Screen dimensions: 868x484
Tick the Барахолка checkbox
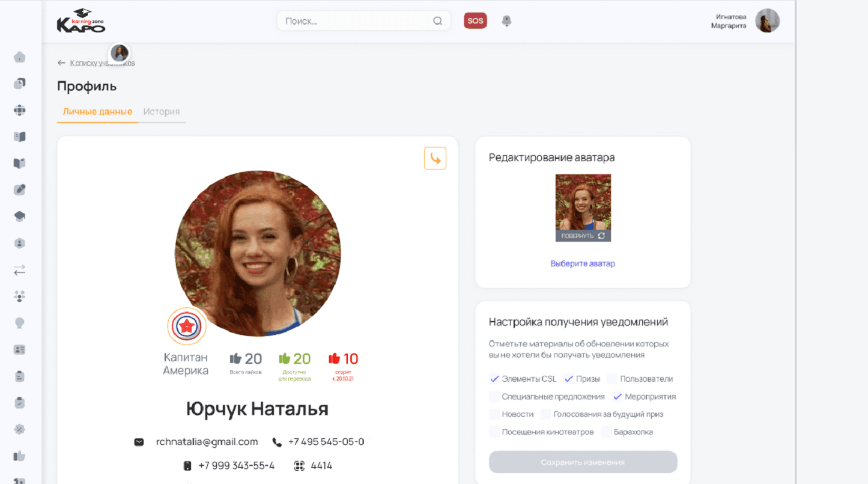click(606, 432)
